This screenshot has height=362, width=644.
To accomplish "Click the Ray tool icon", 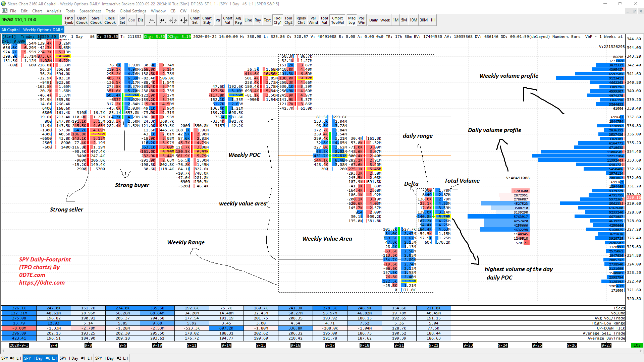I will coord(258,19).
